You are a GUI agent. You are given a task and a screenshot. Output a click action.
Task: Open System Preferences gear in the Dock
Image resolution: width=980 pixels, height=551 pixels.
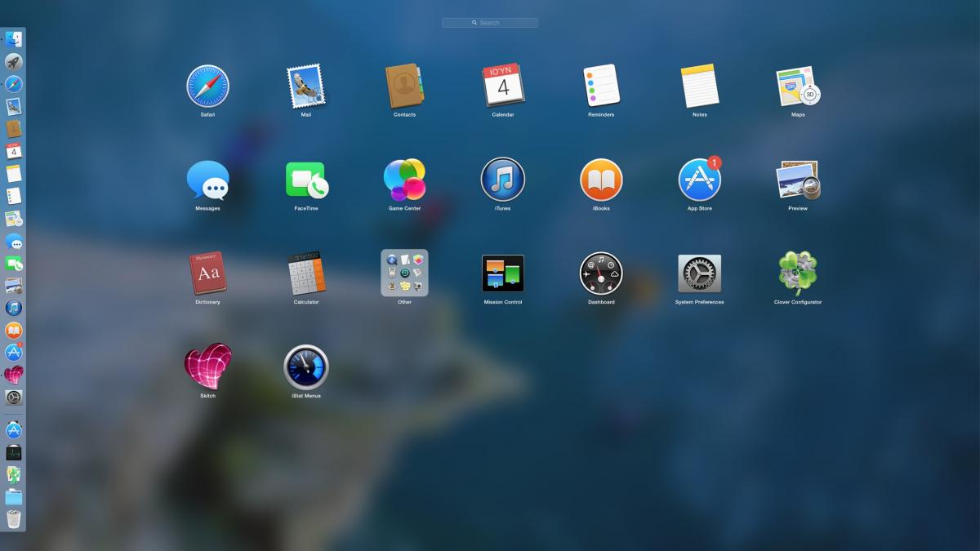[14, 398]
